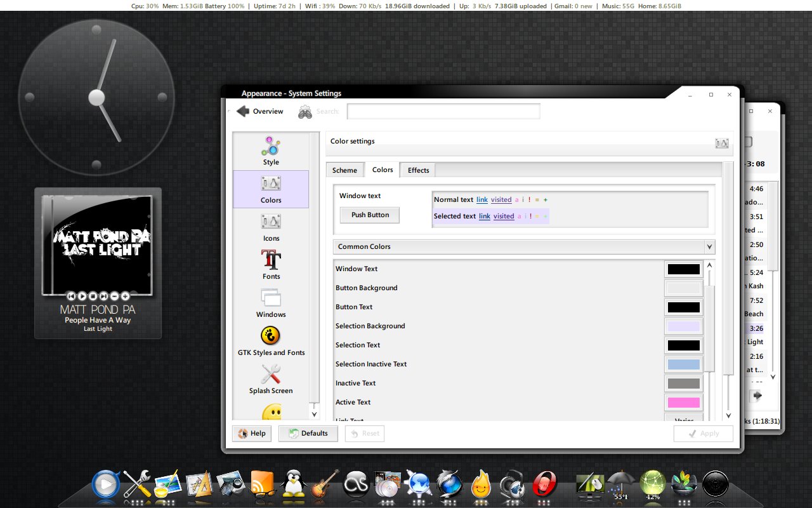This screenshot has width=812, height=508.
Task: Change the Selection Background color swatch
Action: (x=684, y=326)
